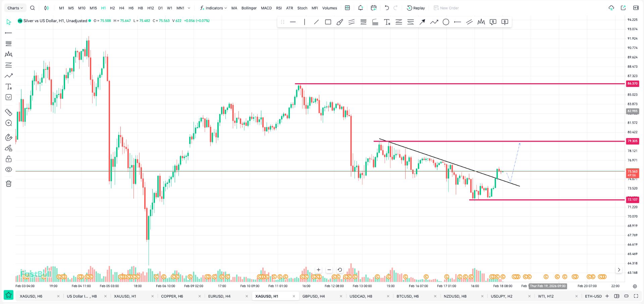644x304 pixels.
Task: Click the 79.305 red price level label
Action: pos(632,141)
